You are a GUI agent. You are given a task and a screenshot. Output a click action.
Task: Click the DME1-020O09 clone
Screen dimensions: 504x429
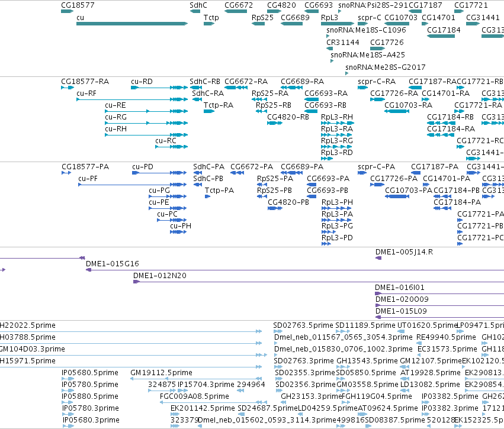[439, 305]
